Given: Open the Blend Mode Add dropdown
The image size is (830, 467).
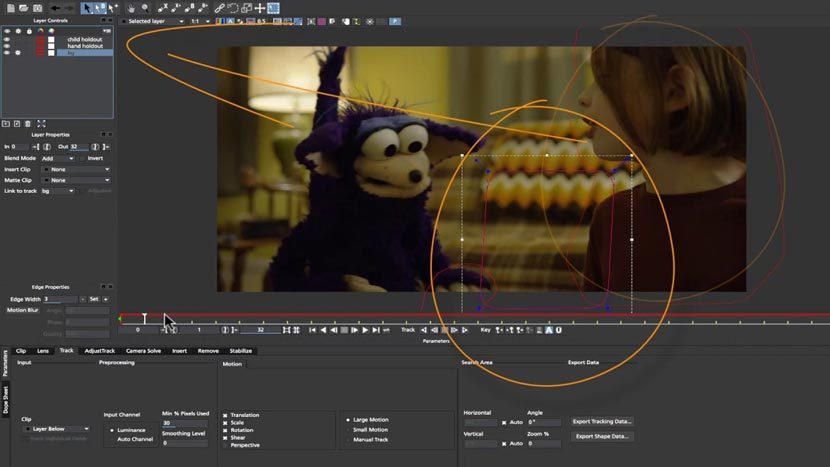Looking at the screenshot, I should pos(58,158).
